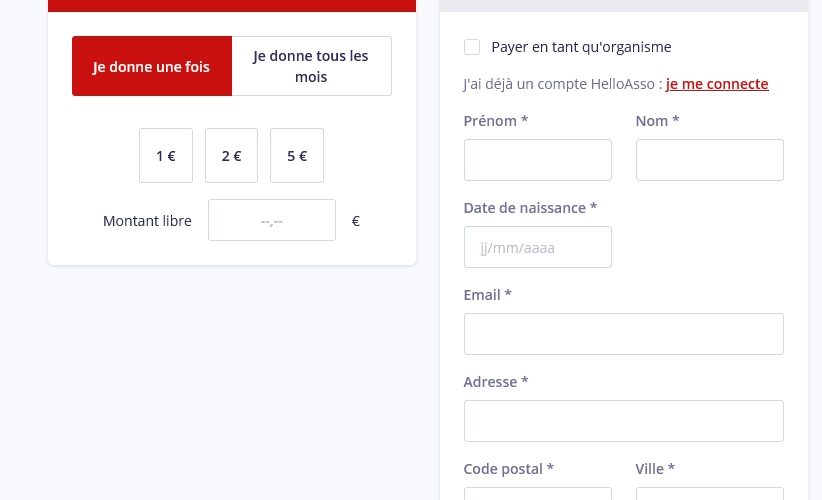Select the 5 € donation amount
The height and width of the screenshot is (500, 822).
pyautogui.click(x=297, y=156)
